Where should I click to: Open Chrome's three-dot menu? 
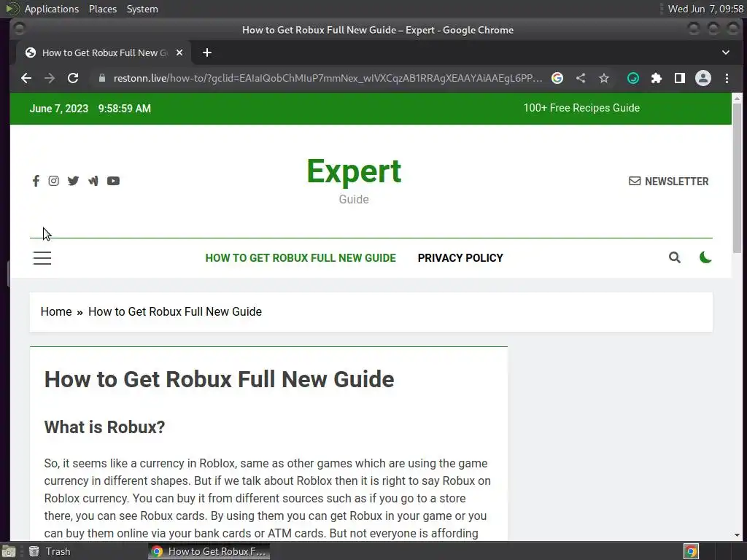[727, 78]
